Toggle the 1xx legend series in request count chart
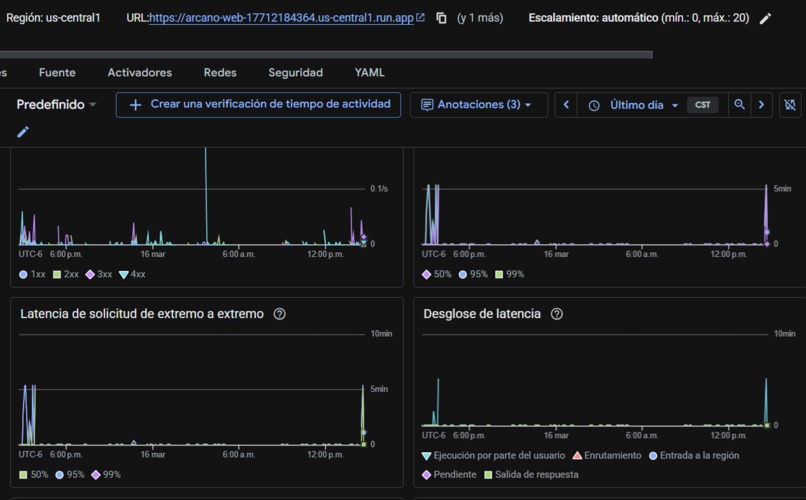 32,274
